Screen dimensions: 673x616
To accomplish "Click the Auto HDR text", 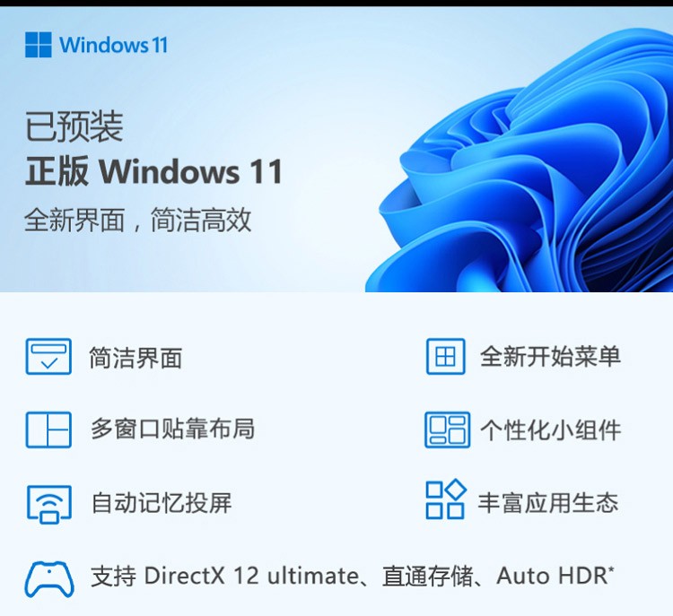I will pyautogui.click(x=555, y=576).
